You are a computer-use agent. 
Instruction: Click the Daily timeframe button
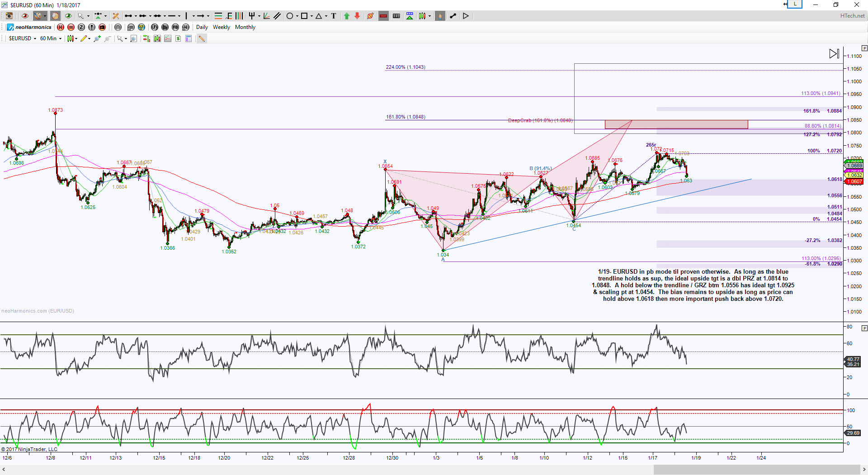tap(202, 27)
